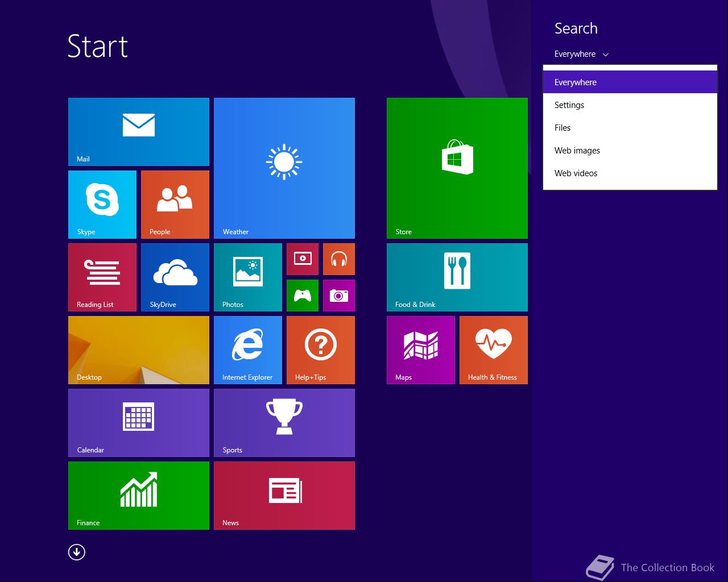Select Settings in the search scope list
Image resolution: width=728 pixels, height=582 pixels.
tap(630, 105)
